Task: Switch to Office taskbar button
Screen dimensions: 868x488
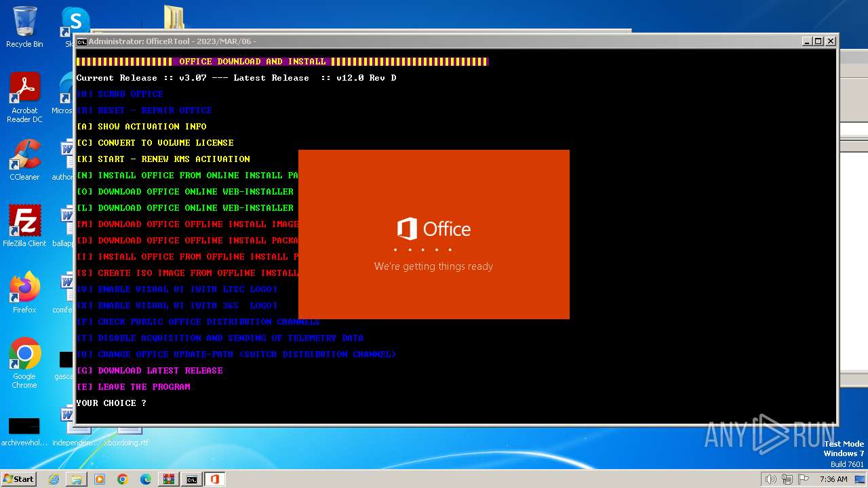Action: pos(215,479)
